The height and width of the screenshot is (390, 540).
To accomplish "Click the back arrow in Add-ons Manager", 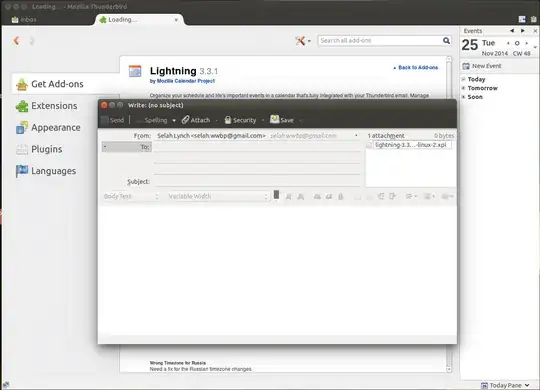I will [16, 41].
